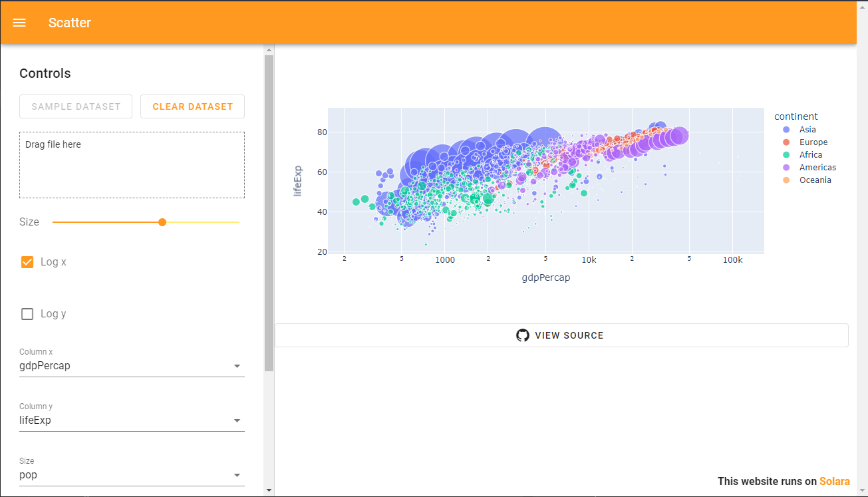Viewport: 868px width, 497px height.
Task: Click the Europe red legend marker
Action: [786, 142]
